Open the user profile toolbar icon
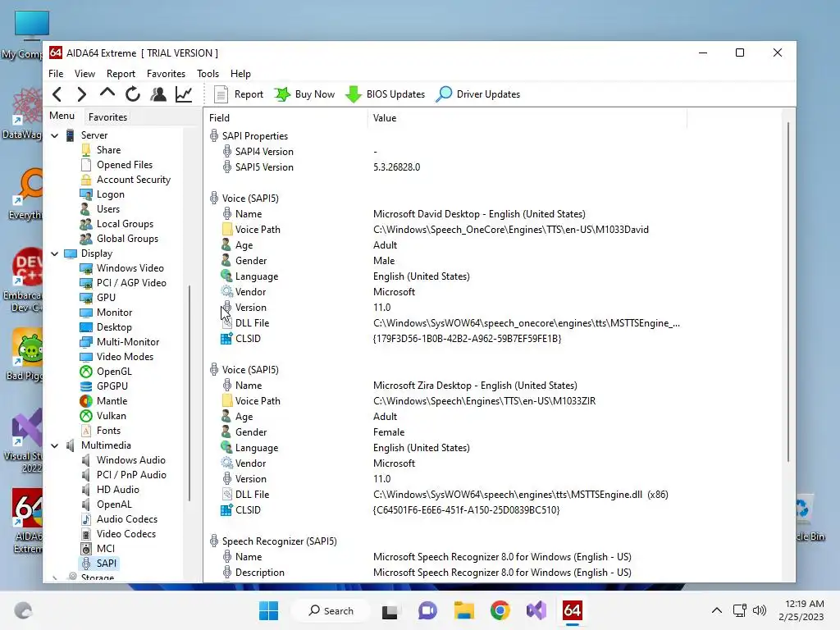The height and width of the screenshot is (630, 840). 158,94
